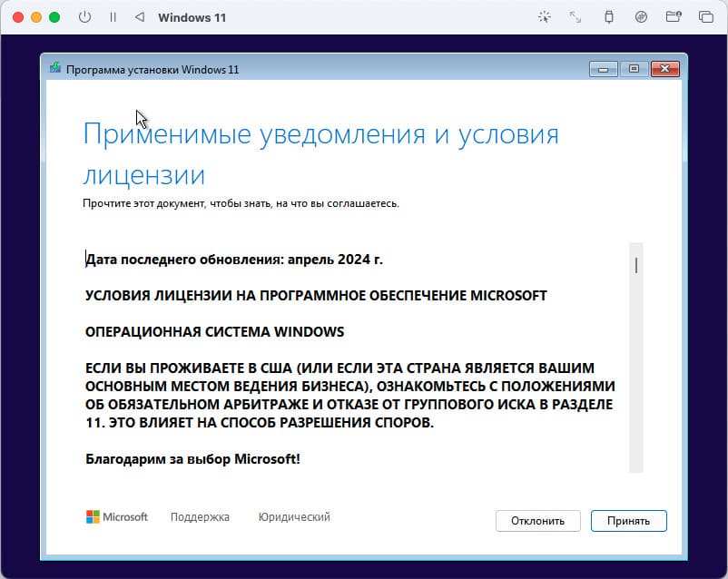Open the Юридический legal link
728x579 pixels.
294,517
